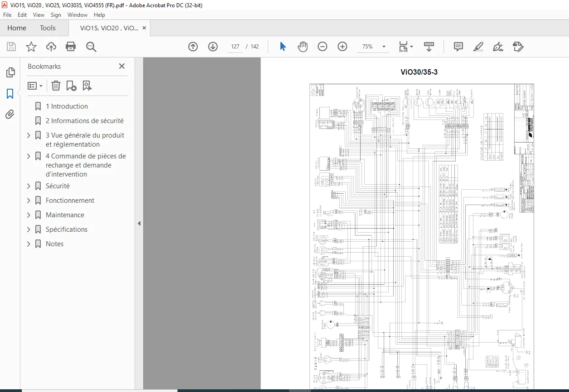Open the 'Fonctionnement' bookmark entry

(x=70, y=201)
